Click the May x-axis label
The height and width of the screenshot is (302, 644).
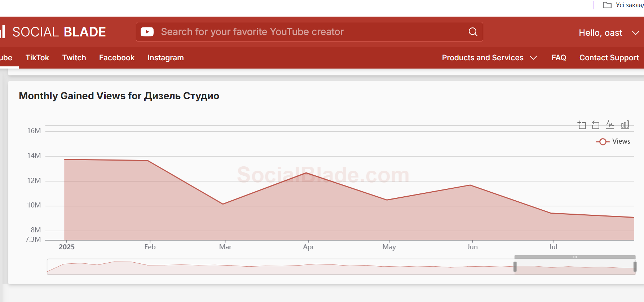tap(389, 247)
